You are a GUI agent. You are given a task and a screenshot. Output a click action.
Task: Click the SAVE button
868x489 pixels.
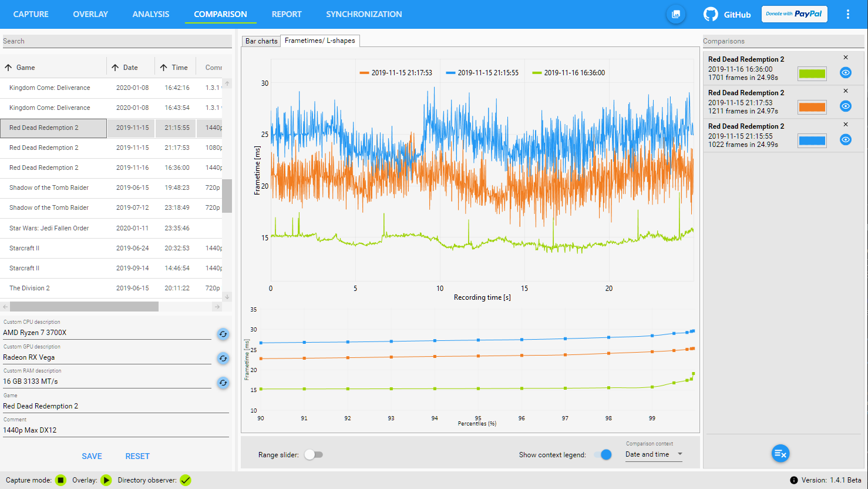pyautogui.click(x=92, y=456)
